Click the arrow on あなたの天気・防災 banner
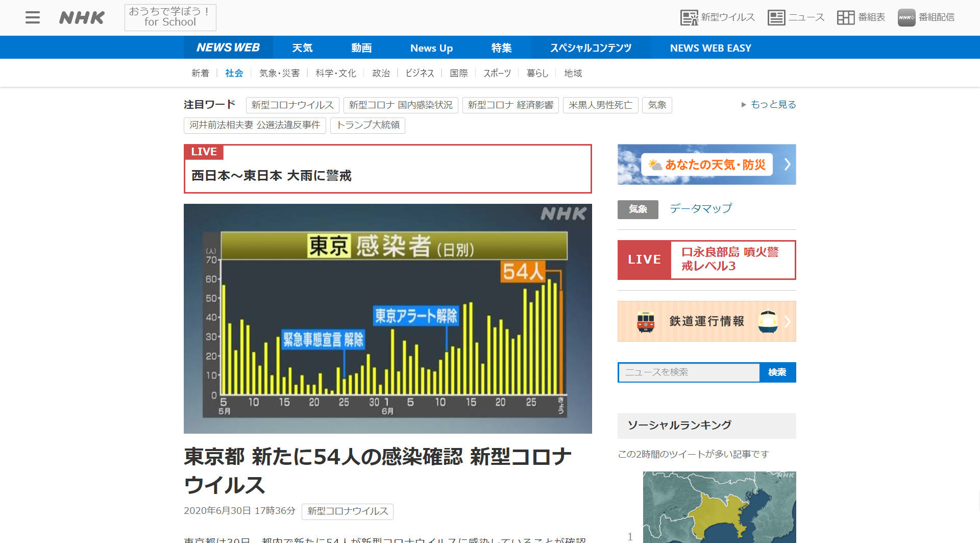The width and height of the screenshot is (980, 543). click(787, 164)
